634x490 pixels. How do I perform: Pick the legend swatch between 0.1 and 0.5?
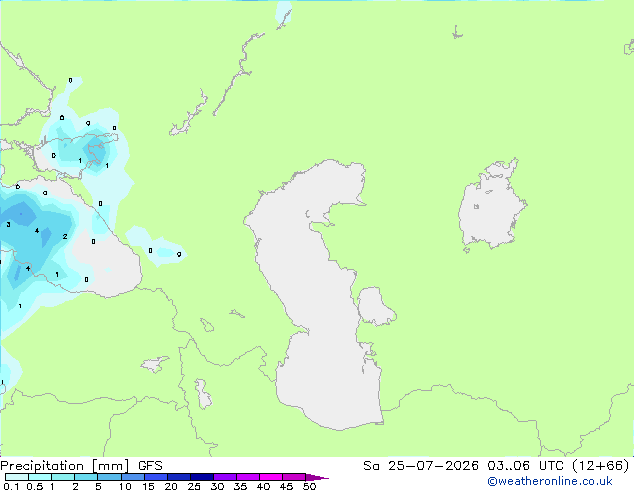coord(17,477)
